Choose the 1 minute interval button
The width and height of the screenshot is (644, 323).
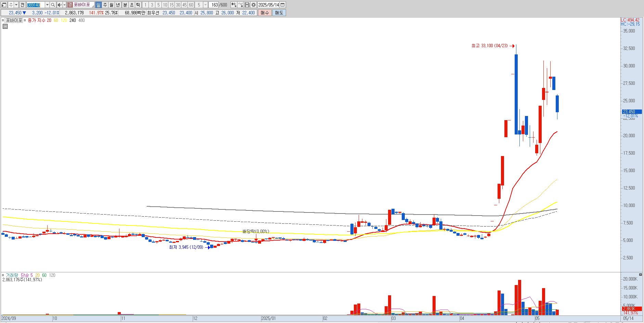tap(145, 5)
